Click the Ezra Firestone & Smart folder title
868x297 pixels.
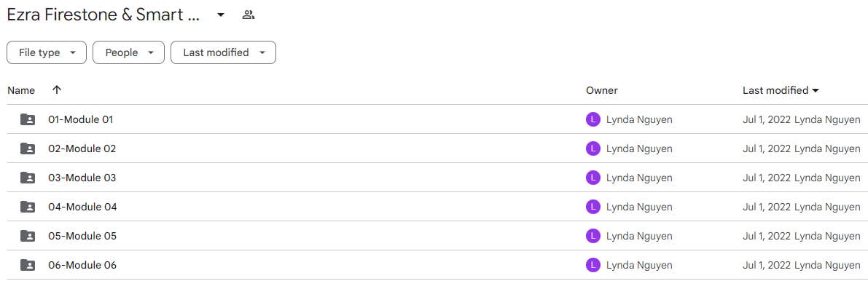(103, 15)
